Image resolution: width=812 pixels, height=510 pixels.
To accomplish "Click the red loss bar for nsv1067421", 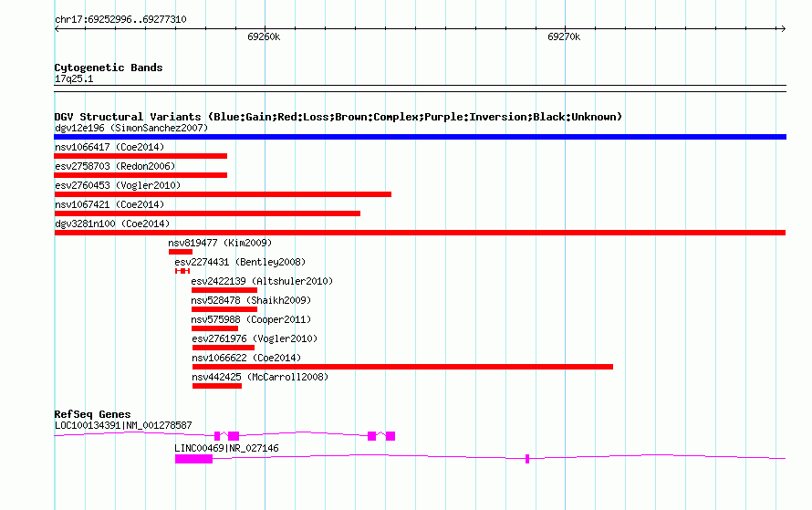I will [207, 213].
